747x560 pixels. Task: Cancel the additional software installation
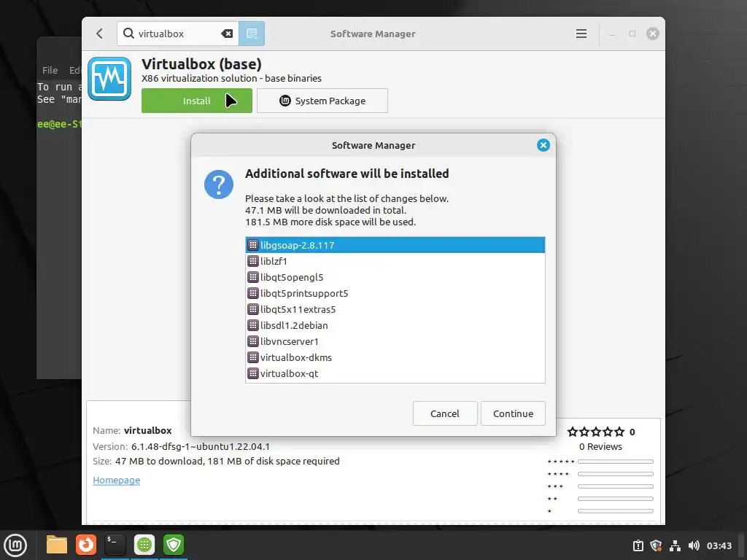click(445, 413)
